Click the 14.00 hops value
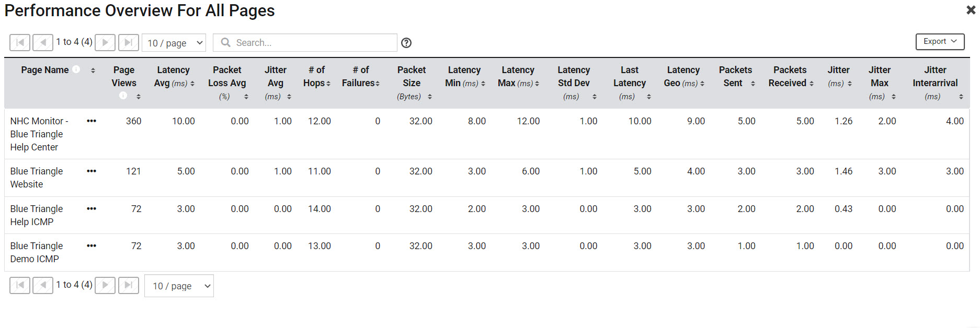 (x=320, y=209)
